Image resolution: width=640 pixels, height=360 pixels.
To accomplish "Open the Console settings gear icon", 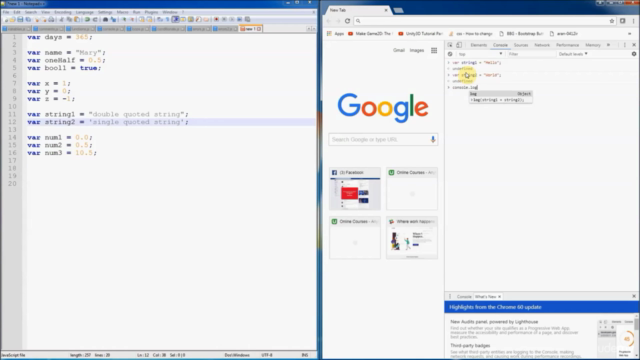I will (x=634, y=54).
